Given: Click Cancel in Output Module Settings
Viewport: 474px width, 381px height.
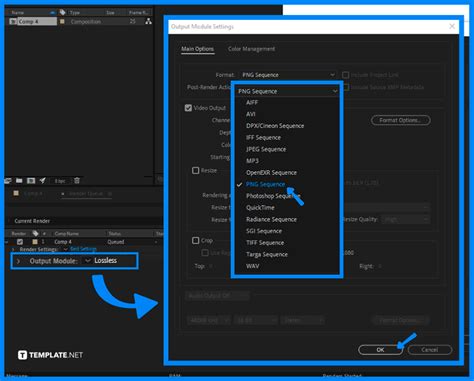Looking at the screenshot, I should coord(430,350).
